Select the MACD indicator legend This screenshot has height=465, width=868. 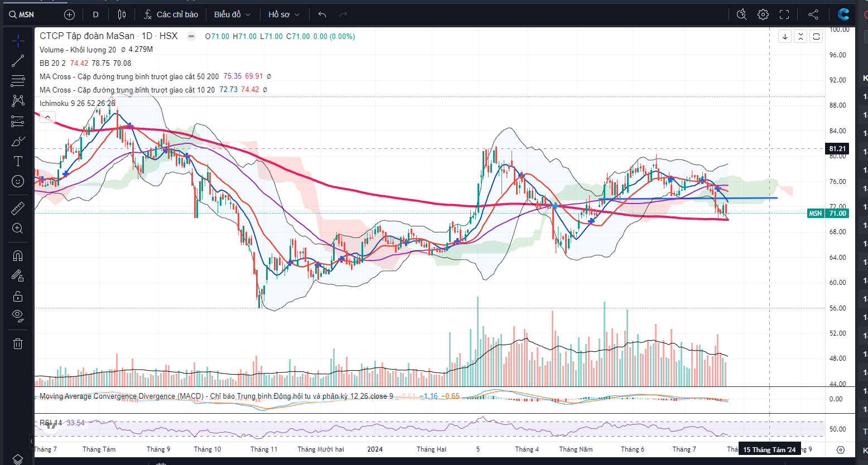point(216,396)
